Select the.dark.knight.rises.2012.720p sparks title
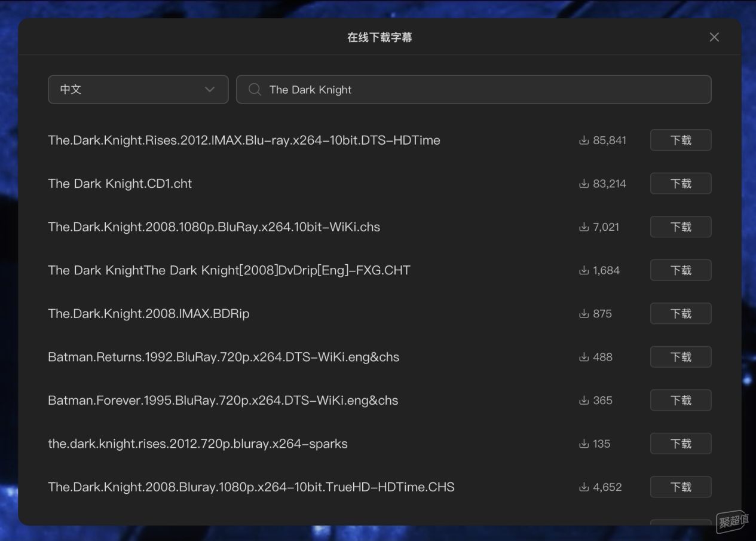Viewport: 756px width, 541px height. pos(198,444)
